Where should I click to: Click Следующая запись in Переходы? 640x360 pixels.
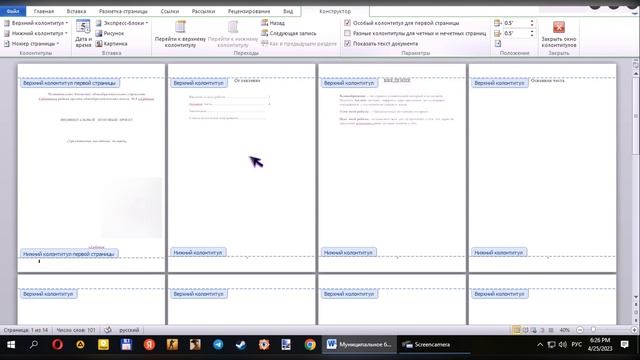pos(289,33)
